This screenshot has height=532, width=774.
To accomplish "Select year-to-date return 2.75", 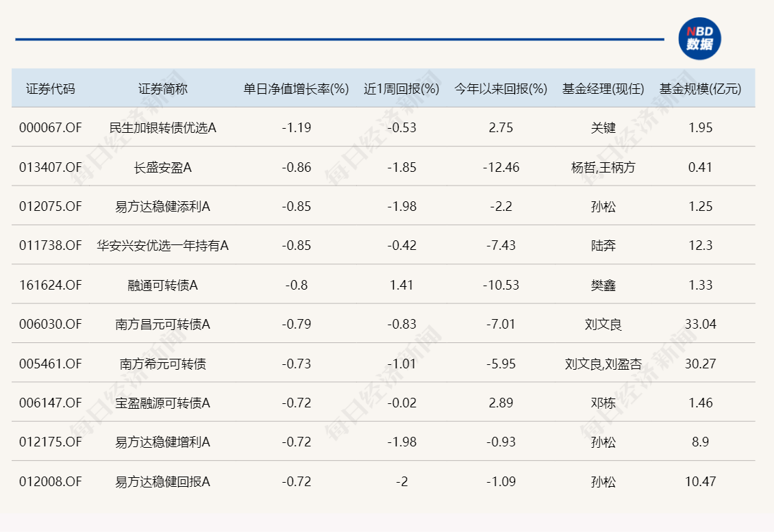I will [501, 128].
